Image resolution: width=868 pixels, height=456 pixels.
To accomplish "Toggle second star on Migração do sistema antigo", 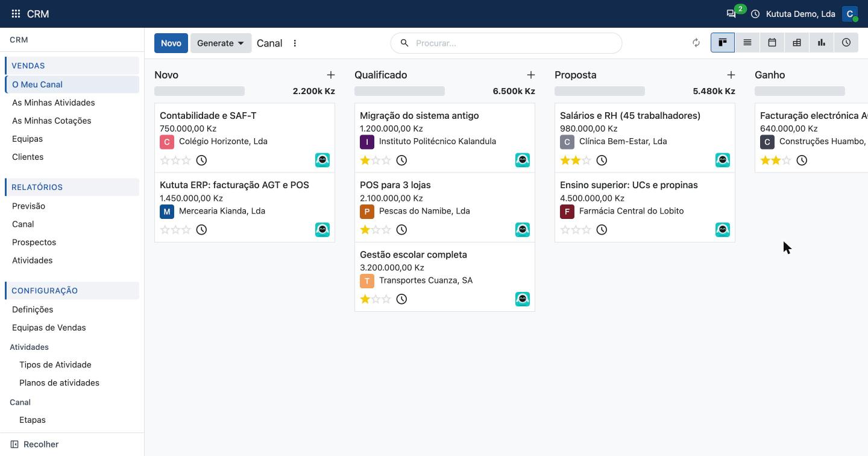I will point(376,160).
